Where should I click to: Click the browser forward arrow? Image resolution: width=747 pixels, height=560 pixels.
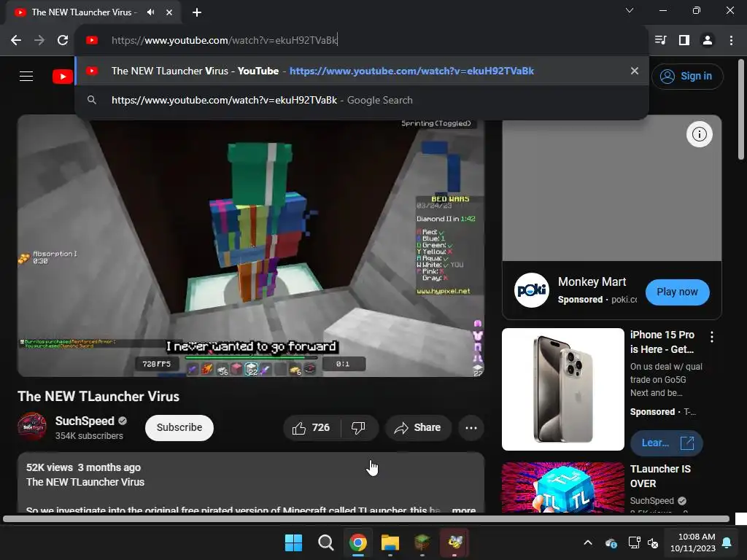pos(39,40)
